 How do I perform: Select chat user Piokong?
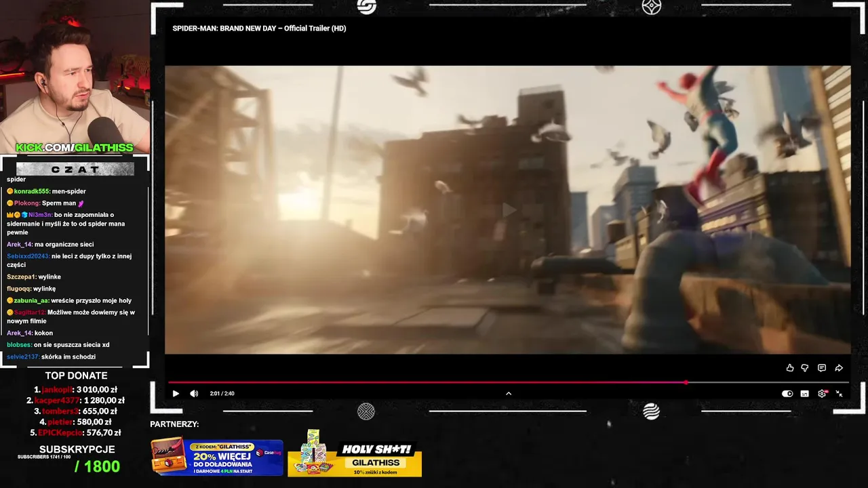(x=27, y=203)
